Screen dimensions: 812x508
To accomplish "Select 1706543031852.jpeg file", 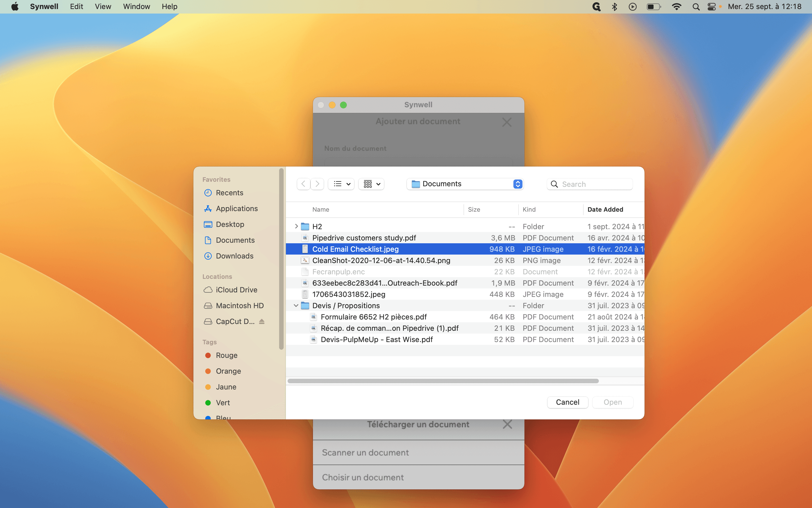I will pyautogui.click(x=465, y=294).
